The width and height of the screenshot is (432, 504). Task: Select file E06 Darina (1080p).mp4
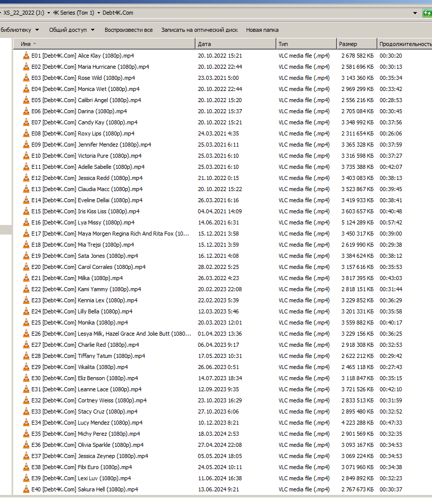tap(79, 111)
